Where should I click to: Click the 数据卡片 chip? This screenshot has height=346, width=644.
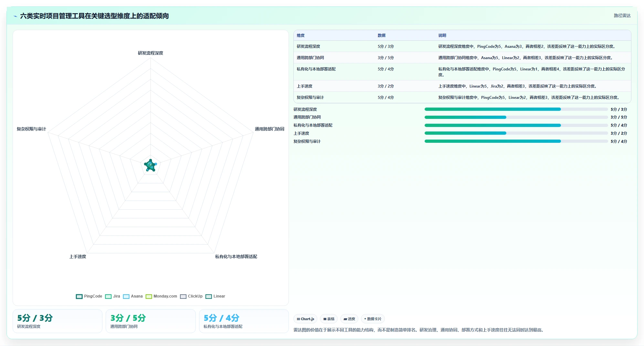pos(373,319)
